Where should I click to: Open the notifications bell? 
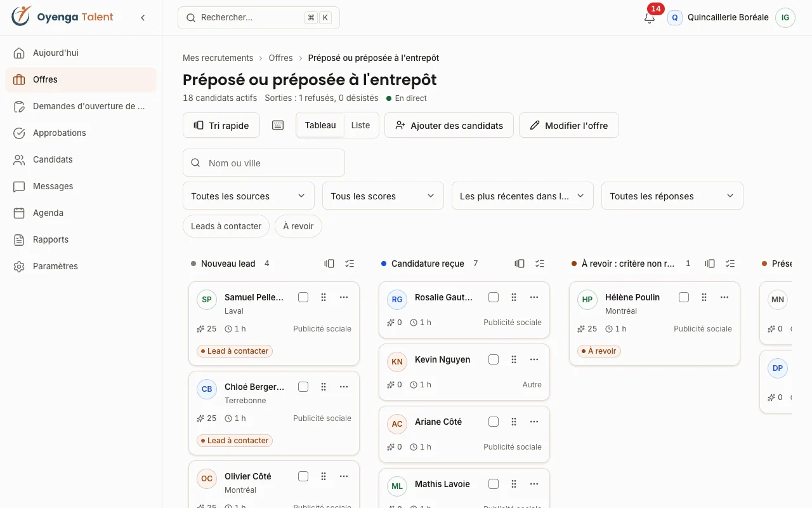650,18
